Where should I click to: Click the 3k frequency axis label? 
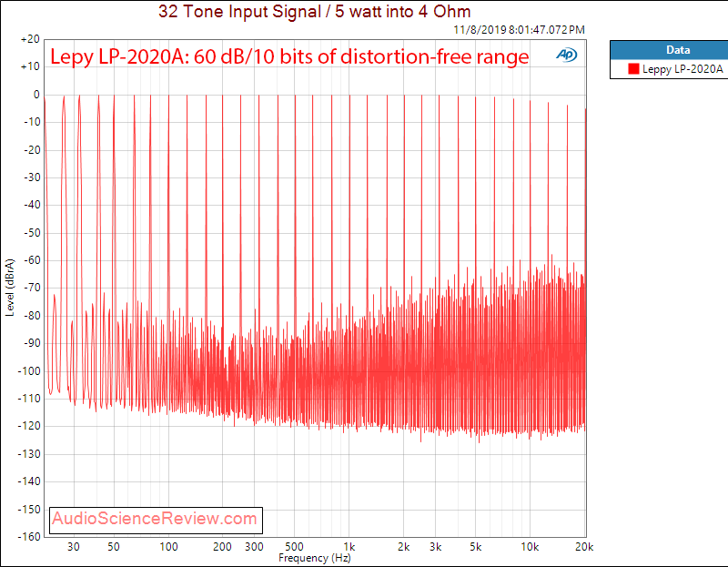point(436,547)
